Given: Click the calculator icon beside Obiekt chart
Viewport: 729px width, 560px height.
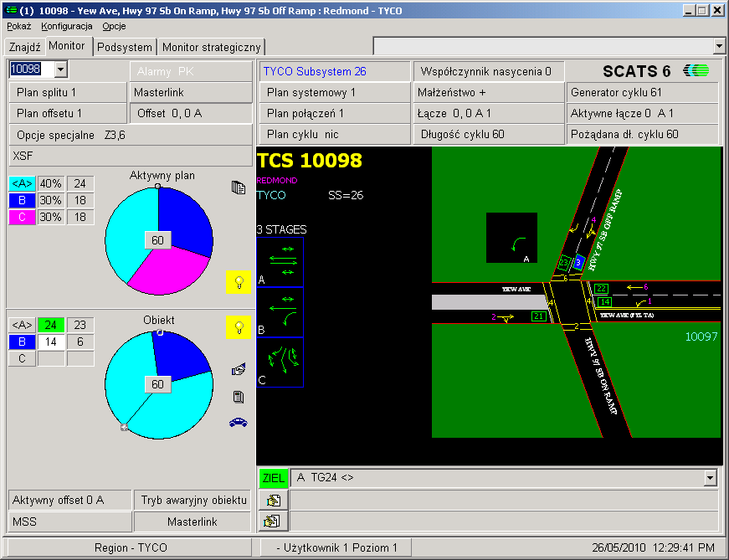Looking at the screenshot, I should [x=239, y=396].
